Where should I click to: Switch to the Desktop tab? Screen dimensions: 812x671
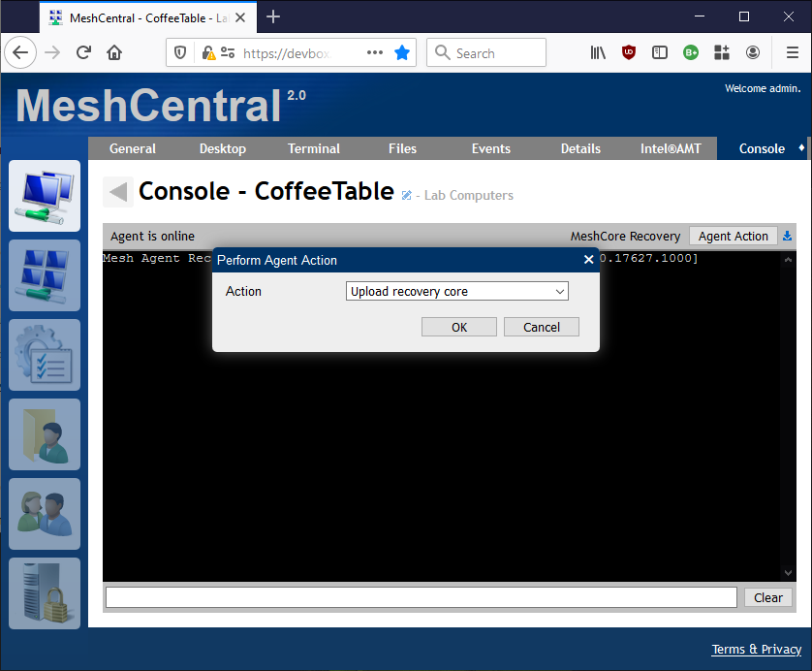pos(223,148)
